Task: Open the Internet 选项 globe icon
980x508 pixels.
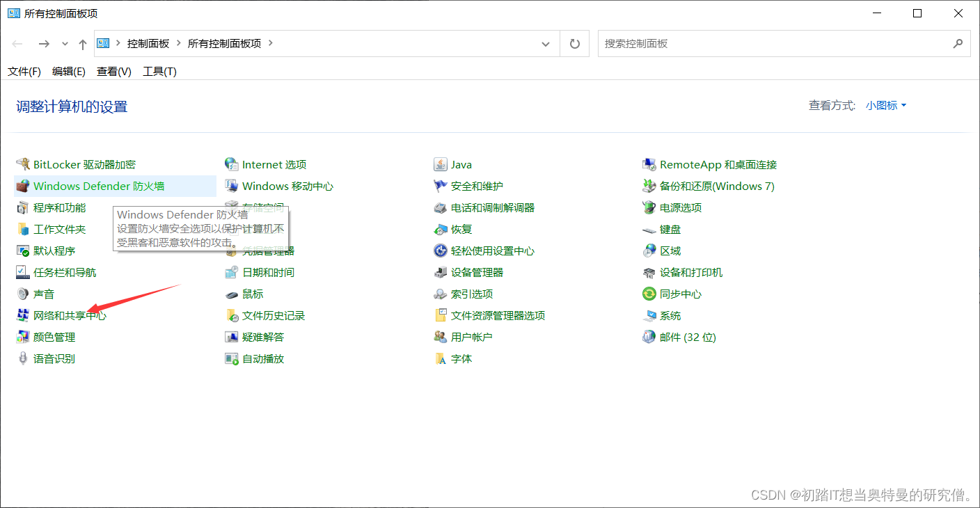Action: coord(232,165)
